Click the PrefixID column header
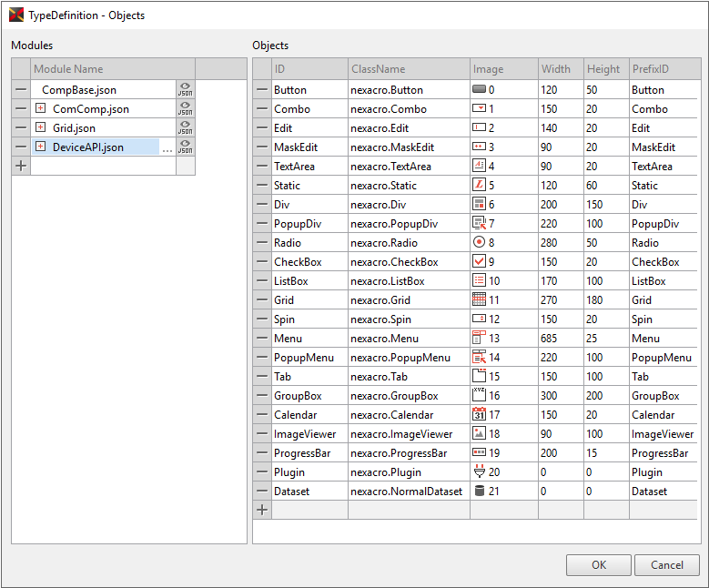709x588 pixels. [662, 69]
